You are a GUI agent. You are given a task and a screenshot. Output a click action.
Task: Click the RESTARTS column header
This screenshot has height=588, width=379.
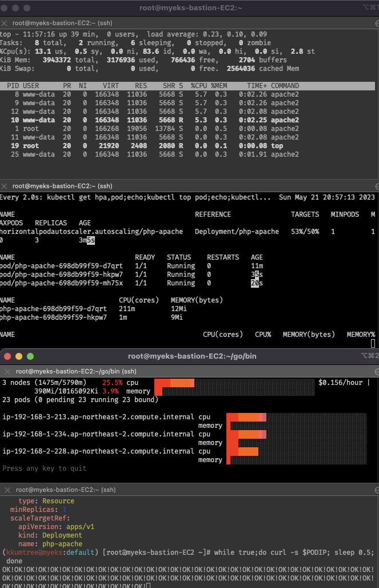pyautogui.click(x=223, y=257)
